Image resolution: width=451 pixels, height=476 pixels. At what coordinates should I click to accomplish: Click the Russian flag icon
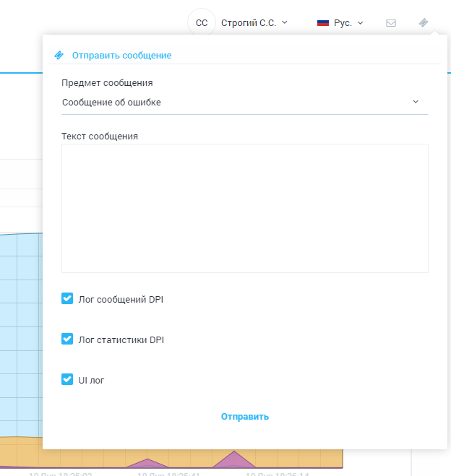(x=323, y=23)
